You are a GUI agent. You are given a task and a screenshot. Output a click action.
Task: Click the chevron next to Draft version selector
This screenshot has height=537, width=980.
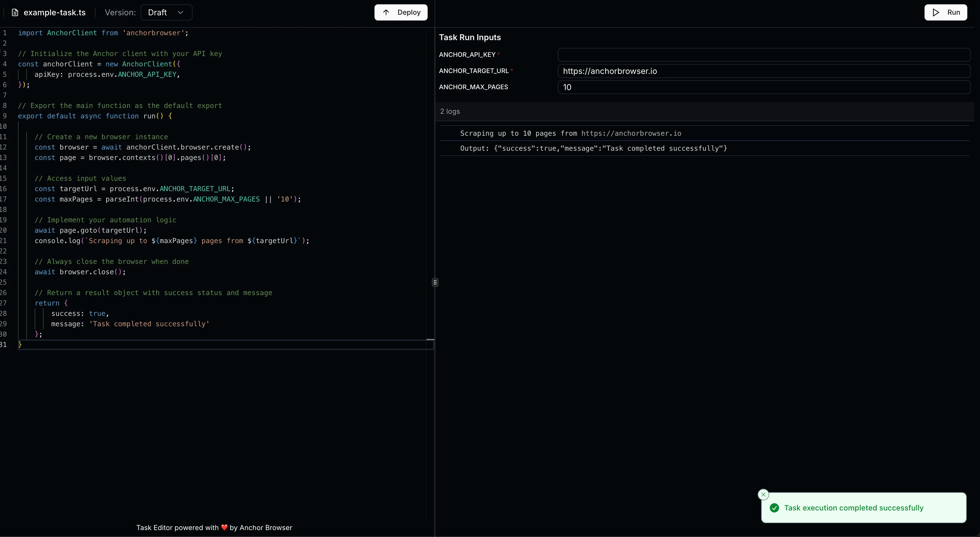point(180,12)
